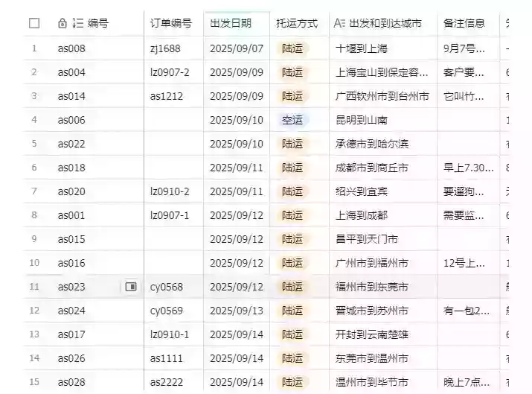Image resolution: width=532 pixels, height=394 pixels.
Task: Click order number zj1688
Action: 165,48
